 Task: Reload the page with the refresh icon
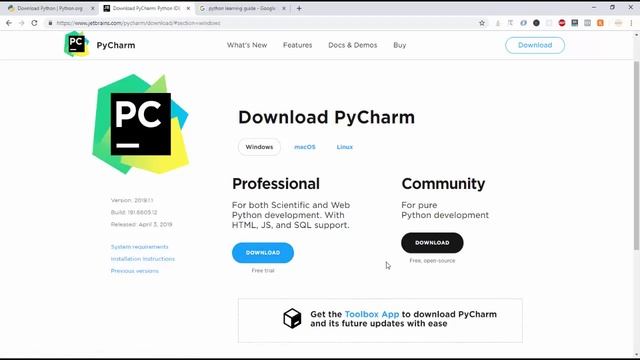click(34, 23)
